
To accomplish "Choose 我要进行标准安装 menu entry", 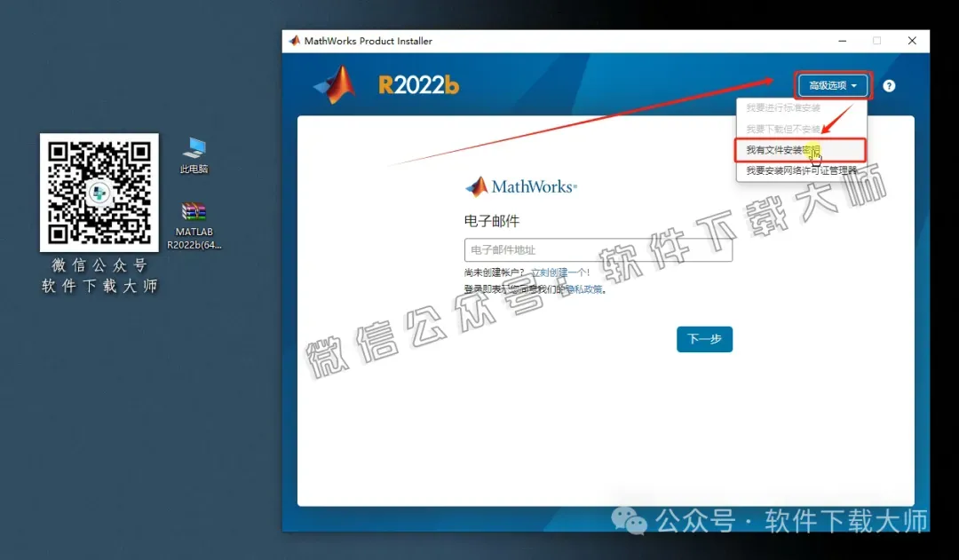I will click(801, 107).
